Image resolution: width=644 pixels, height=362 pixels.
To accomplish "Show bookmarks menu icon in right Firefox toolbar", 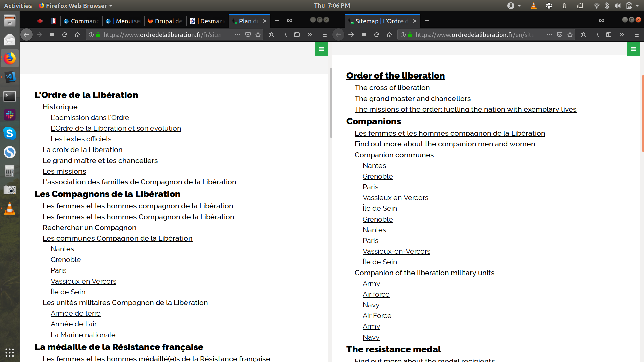I will point(583,35).
